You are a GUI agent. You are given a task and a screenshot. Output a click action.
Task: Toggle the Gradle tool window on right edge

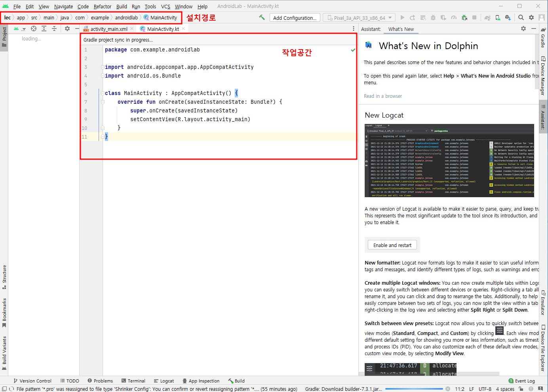click(x=543, y=38)
